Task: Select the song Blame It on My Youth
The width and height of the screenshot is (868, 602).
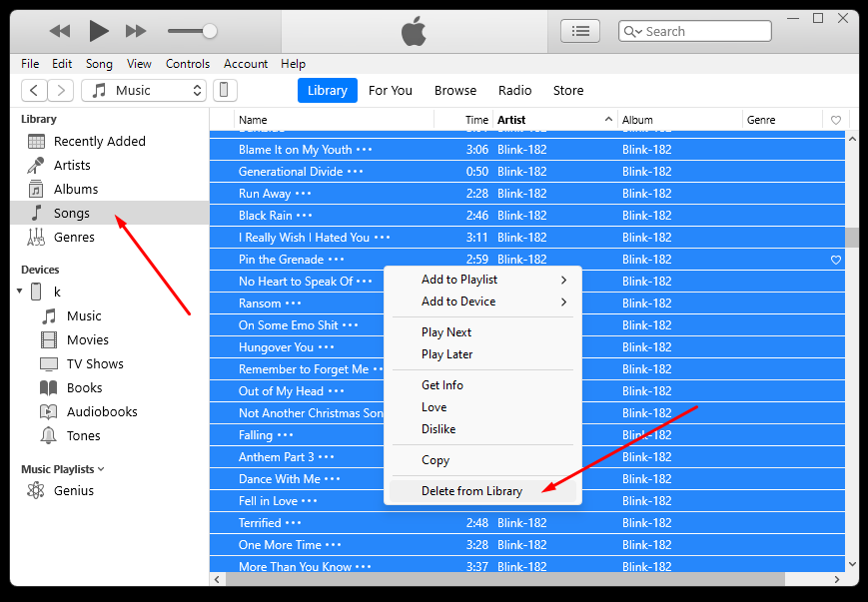Action: tap(527, 150)
